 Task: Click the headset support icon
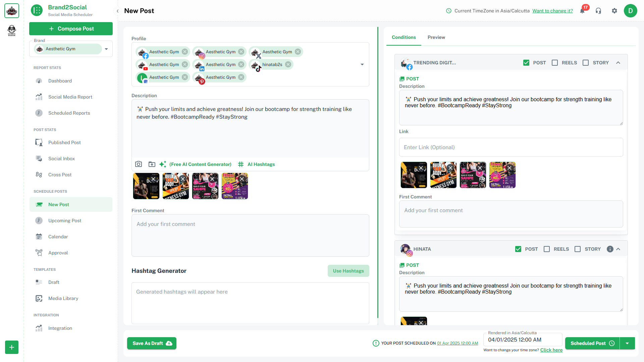point(598,11)
